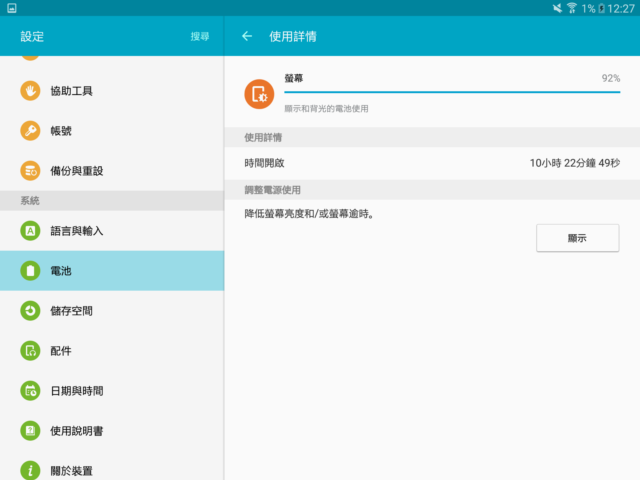Click the 調整電源使用 section header

coord(432,190)
